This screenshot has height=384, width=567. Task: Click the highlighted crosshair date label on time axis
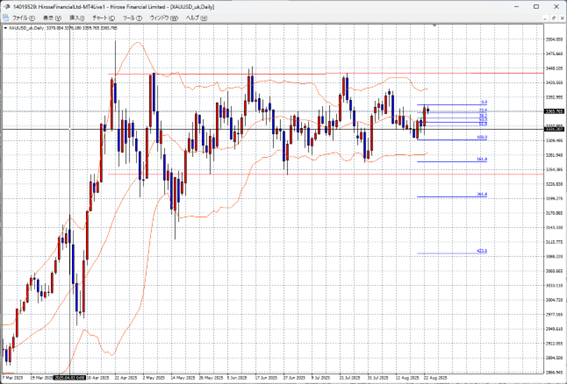(69, 377)
